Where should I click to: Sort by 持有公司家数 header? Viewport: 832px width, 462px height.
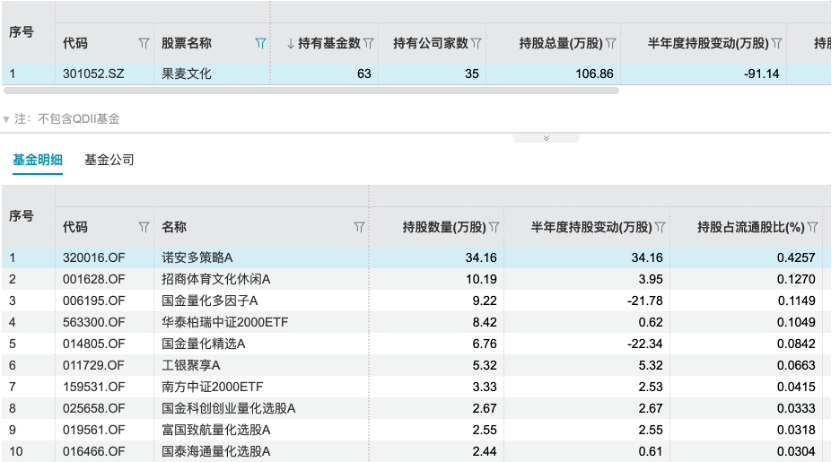pos(430,43)
